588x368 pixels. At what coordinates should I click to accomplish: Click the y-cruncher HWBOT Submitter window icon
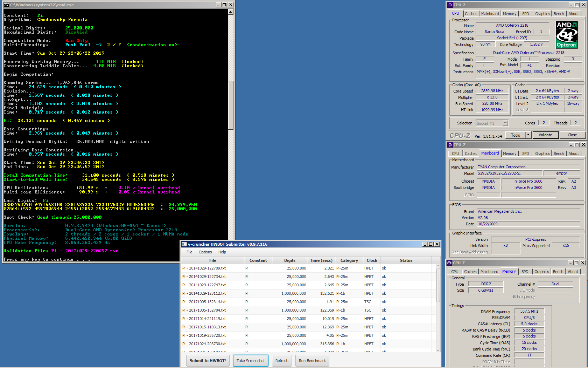coord(184,244)
